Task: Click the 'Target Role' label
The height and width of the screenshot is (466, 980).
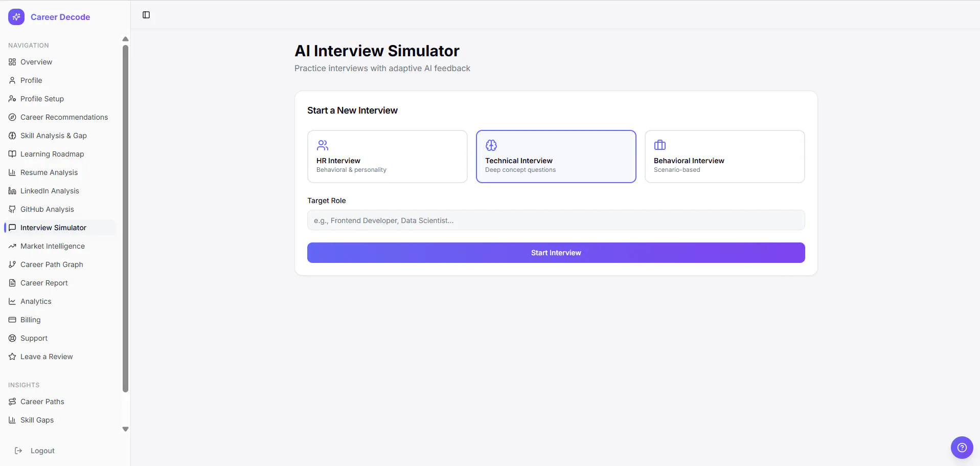Action: click(x=327, y=201)
